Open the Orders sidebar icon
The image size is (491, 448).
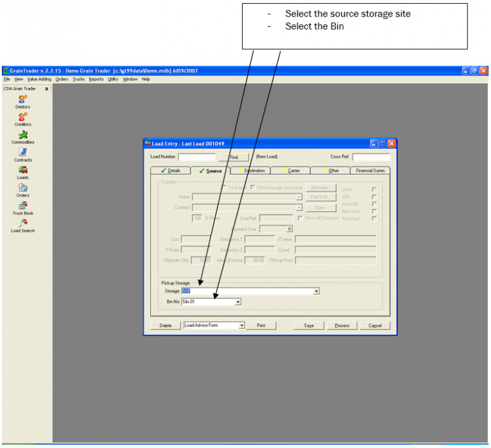(x=23, y=188)
